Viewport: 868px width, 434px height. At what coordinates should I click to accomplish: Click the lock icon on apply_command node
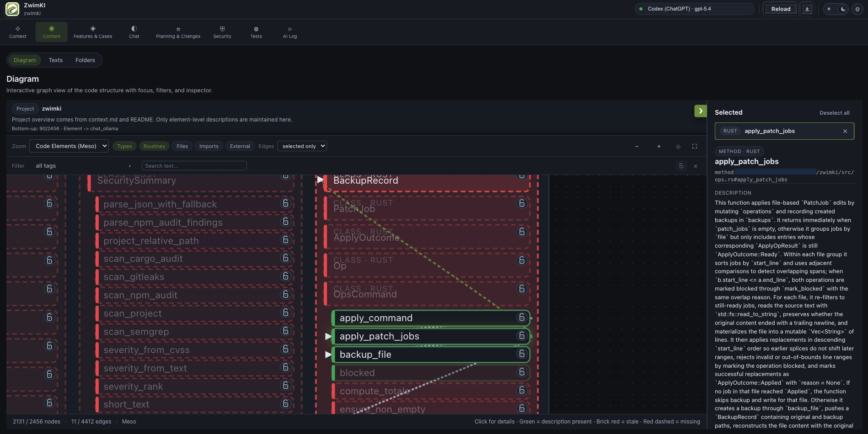click(522, 318)
